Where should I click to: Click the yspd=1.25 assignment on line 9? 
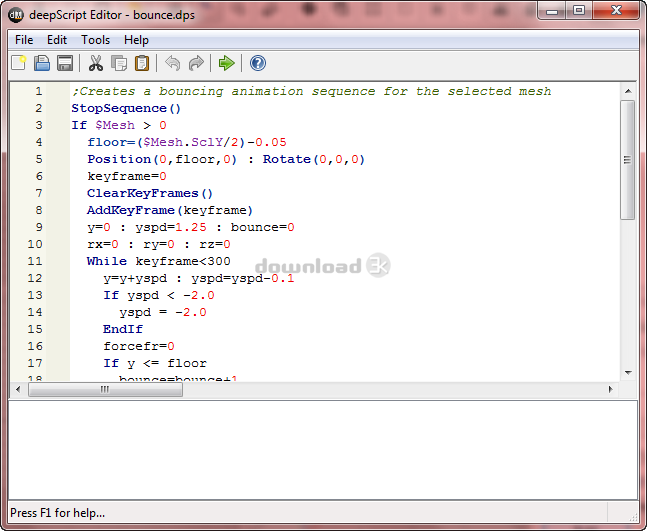(171, 227)
